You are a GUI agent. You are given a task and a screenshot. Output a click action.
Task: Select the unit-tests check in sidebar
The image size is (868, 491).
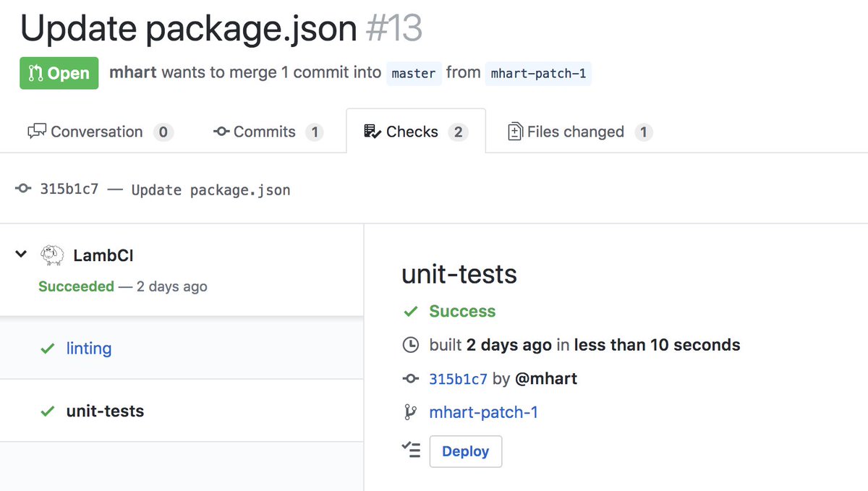click(x=105, y=411)
